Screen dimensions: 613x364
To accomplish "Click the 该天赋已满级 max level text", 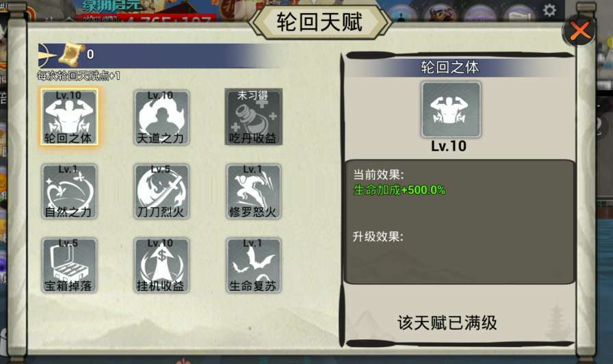I will [447, 323].
